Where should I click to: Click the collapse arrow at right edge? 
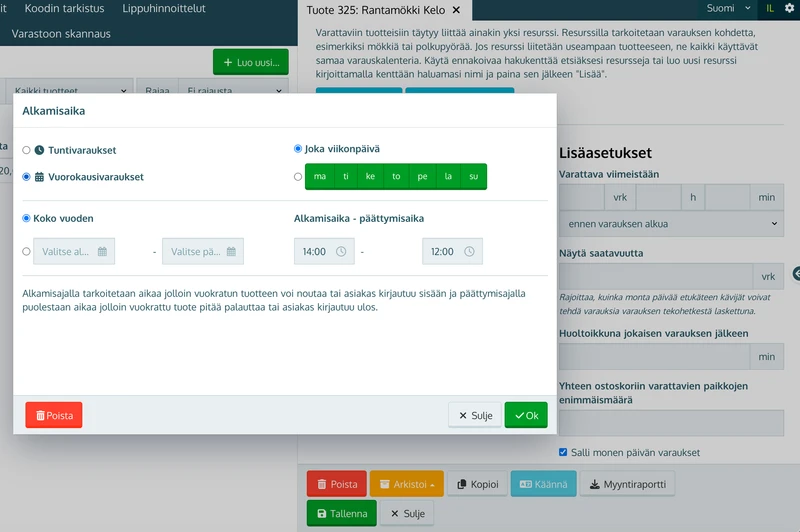tap(796, 274)
